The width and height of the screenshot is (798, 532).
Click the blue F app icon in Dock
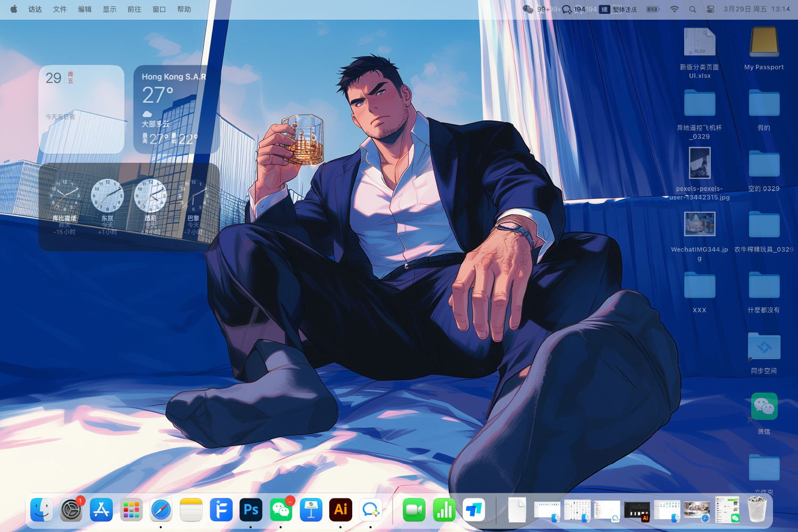[221, 510]
